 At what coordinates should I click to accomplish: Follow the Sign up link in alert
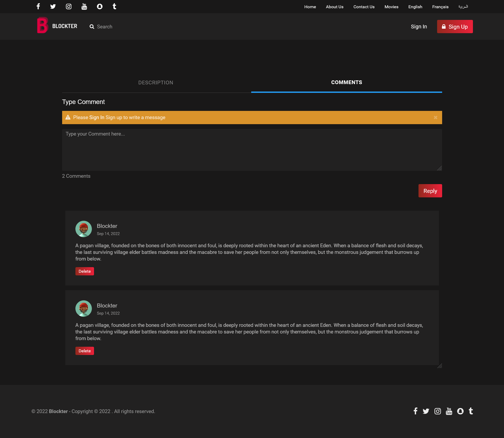click(114, 117)
